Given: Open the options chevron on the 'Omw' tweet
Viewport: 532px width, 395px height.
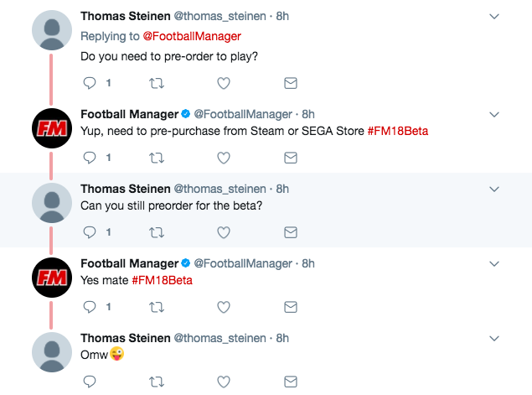Looking at the screenshot, I should point(494,338).
